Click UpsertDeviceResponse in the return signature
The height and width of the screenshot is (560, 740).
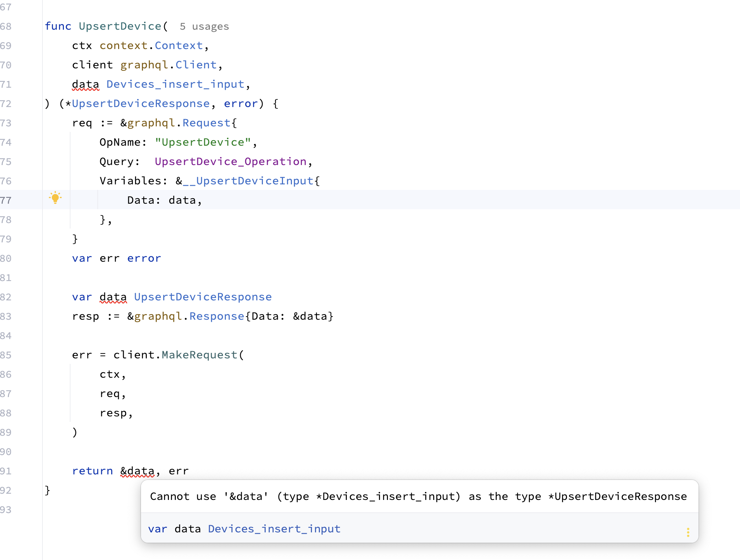coord(141,104)
